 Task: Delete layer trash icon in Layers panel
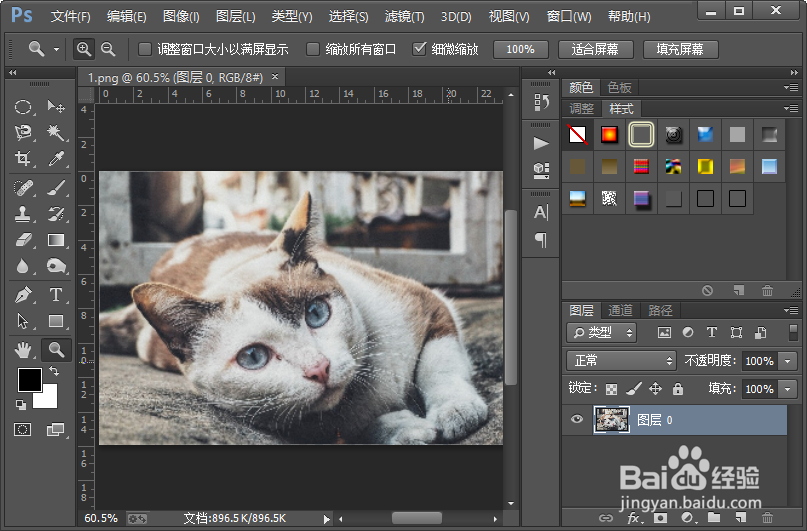point(767,518)
